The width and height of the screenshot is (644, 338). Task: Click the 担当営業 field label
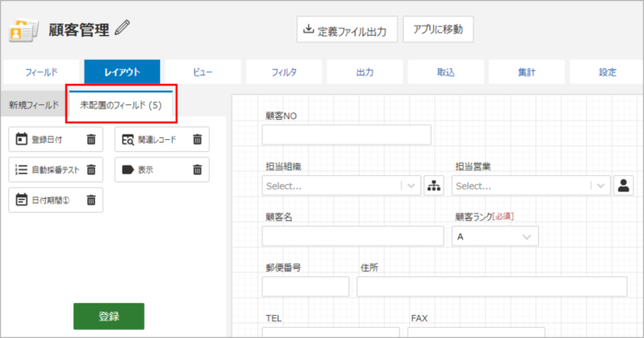point(473,167)
